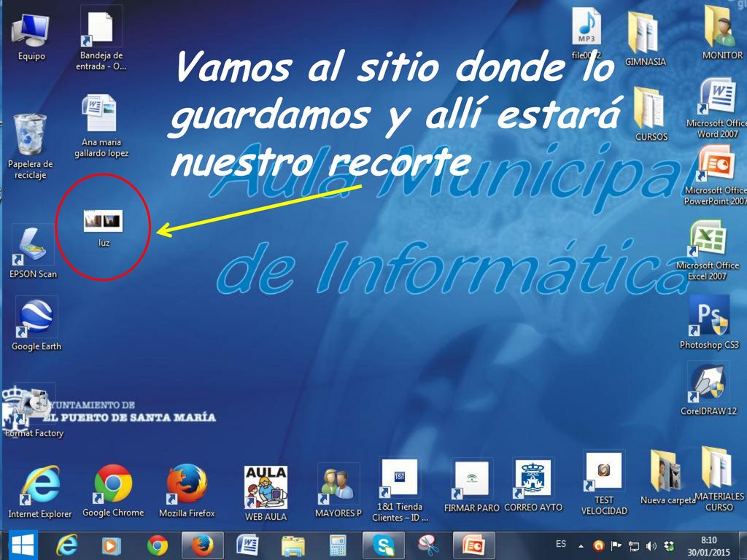Open the clock showing 8:10
This screenshot has height=560, width=747.
tap(708, 546)
